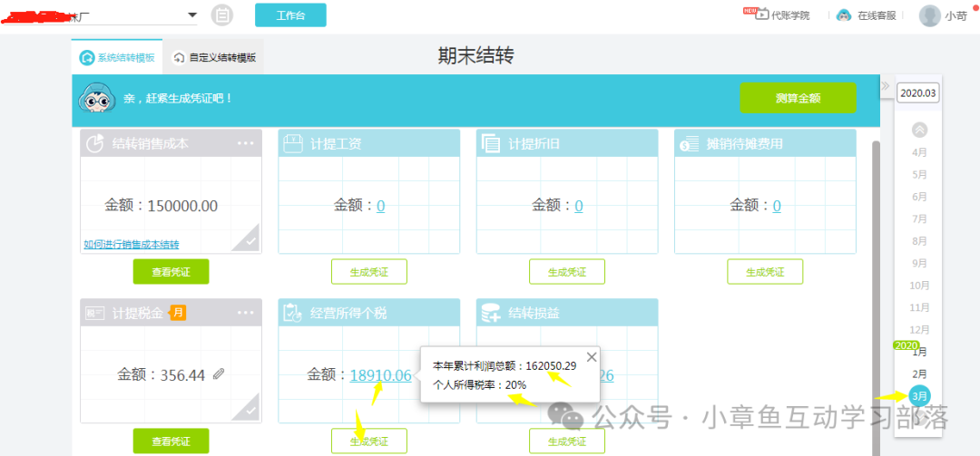The image size is (980, 456).
Task: Select 4月 in the month list
Action: [919, 152]
